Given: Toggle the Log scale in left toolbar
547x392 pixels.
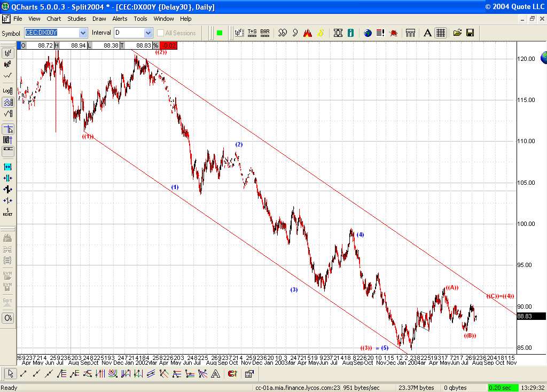Looking at the screenshot, I should (7, 90).
